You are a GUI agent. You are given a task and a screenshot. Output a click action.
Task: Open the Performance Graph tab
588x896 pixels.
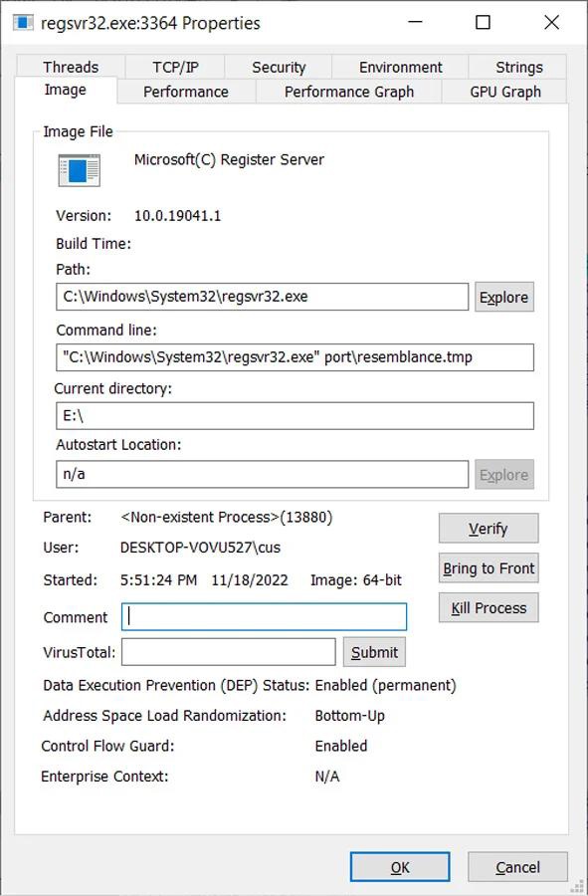click(349, 92)
